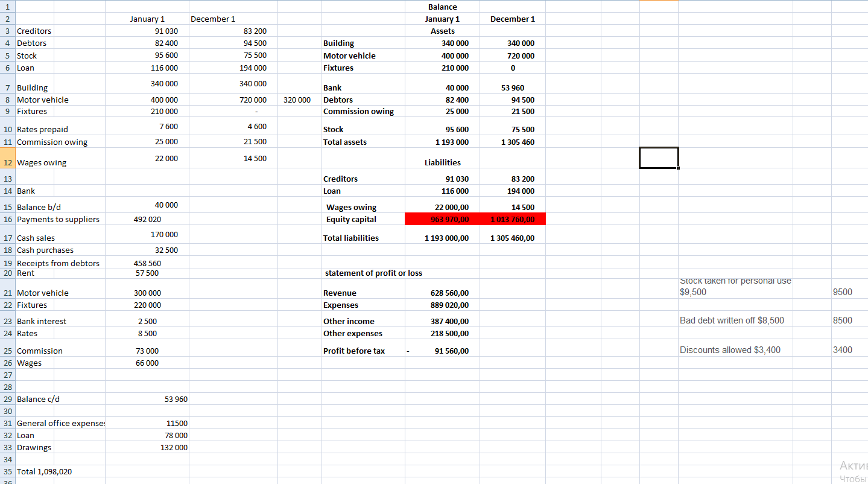868x484 pixels.
Task: Select the Stock taken for personal use note
Action: tap(735, 286)
